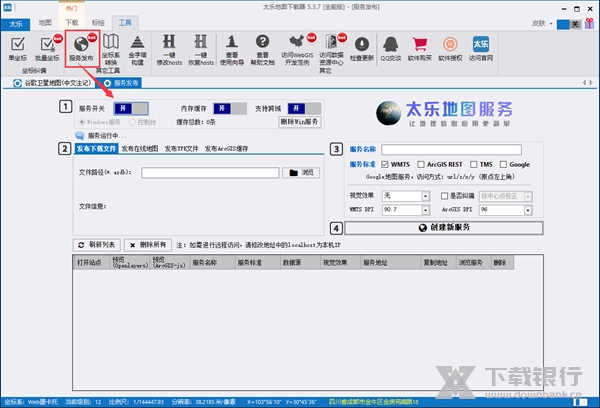This screenshot has width=600, height=408.
Task: Open 查看帮助文档 help document icon
Action: click(264, 48)
